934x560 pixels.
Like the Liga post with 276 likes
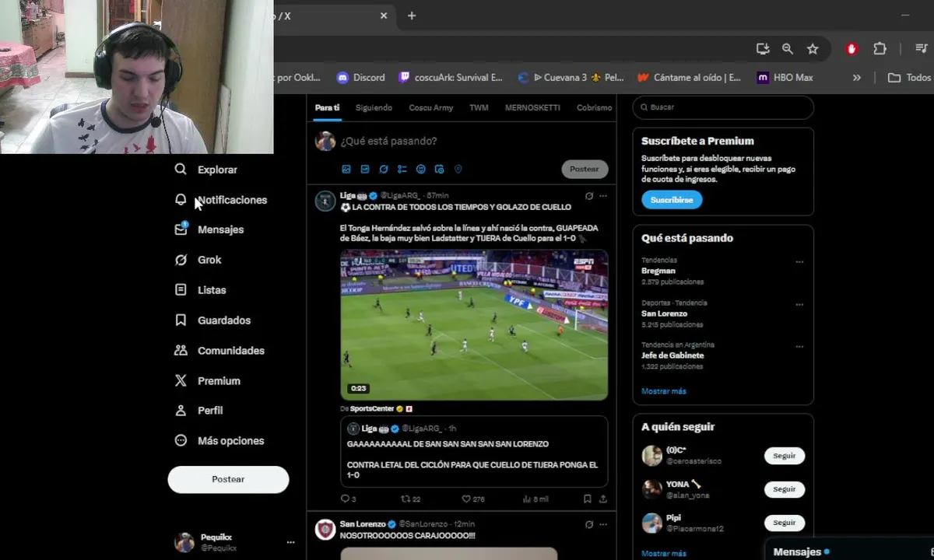(x=473, y=499)
